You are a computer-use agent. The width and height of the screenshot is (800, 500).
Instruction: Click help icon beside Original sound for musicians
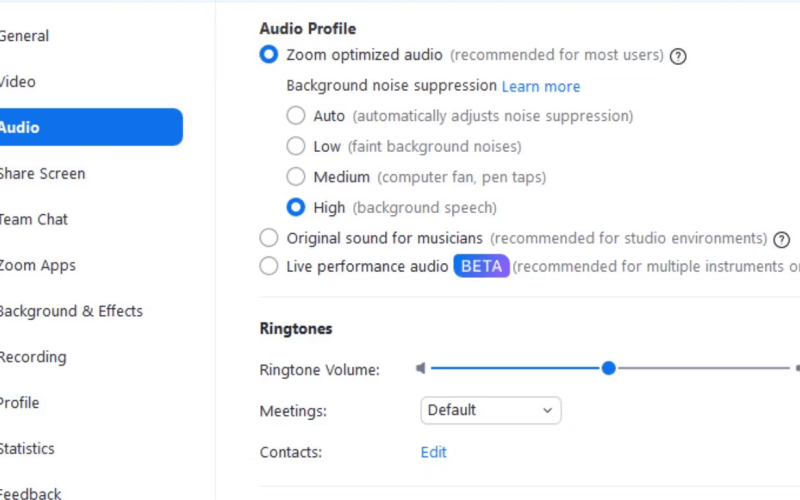coord(781,239)
